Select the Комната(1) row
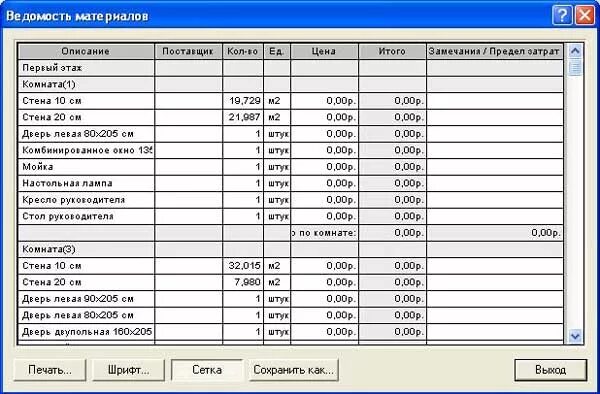600x394 pixels. [x=290, y=84]
